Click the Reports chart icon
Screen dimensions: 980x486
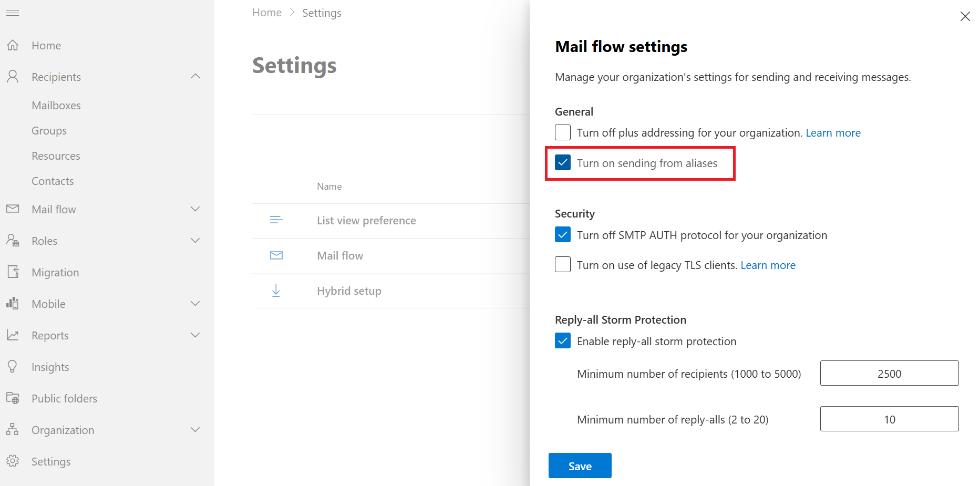[x=13, y=335]
